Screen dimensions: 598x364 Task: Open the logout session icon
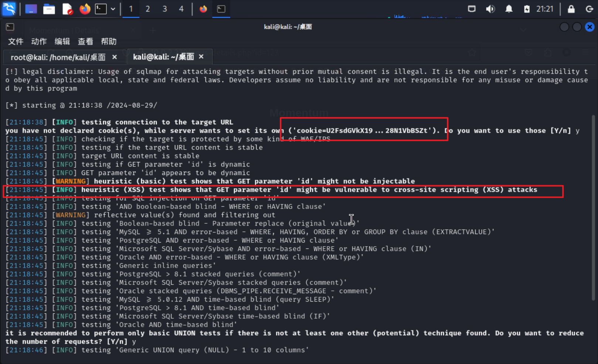[589, 9]
